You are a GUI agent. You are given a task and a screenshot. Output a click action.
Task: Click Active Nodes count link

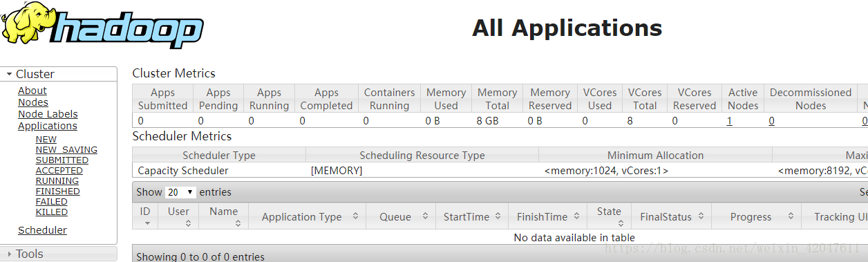pyautogui.click(x=729, y=121)
